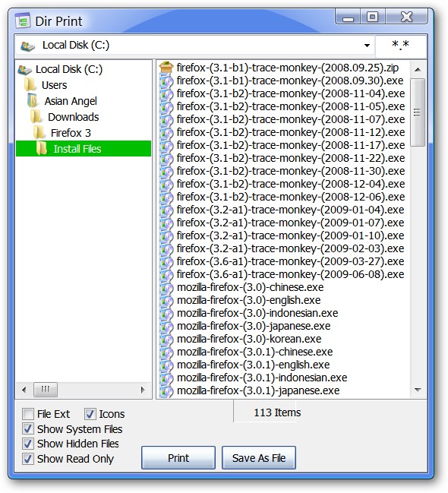This screenshot has width=448, height=493.
Task: Select Firefox 3 in the folder tree
Action: click(71, 133)
